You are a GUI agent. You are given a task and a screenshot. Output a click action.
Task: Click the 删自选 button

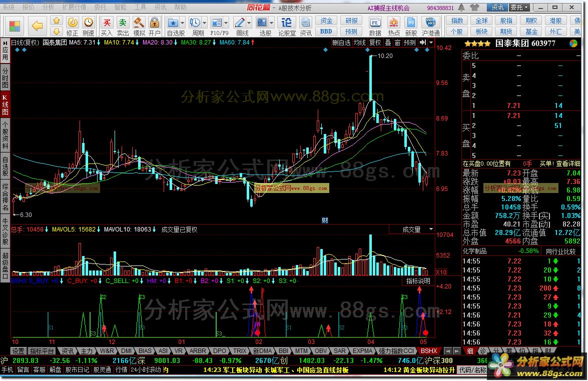pyautogui.click(x=342, y=42)
